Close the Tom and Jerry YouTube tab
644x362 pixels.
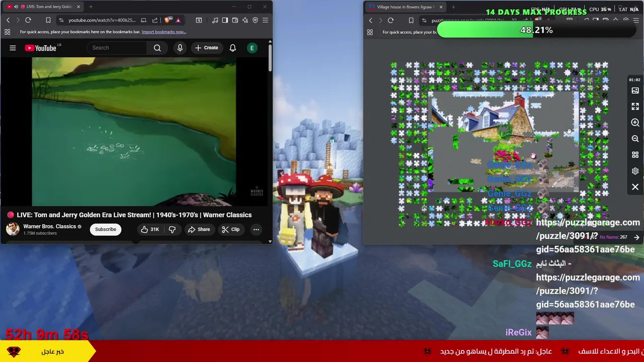[78, 7]
